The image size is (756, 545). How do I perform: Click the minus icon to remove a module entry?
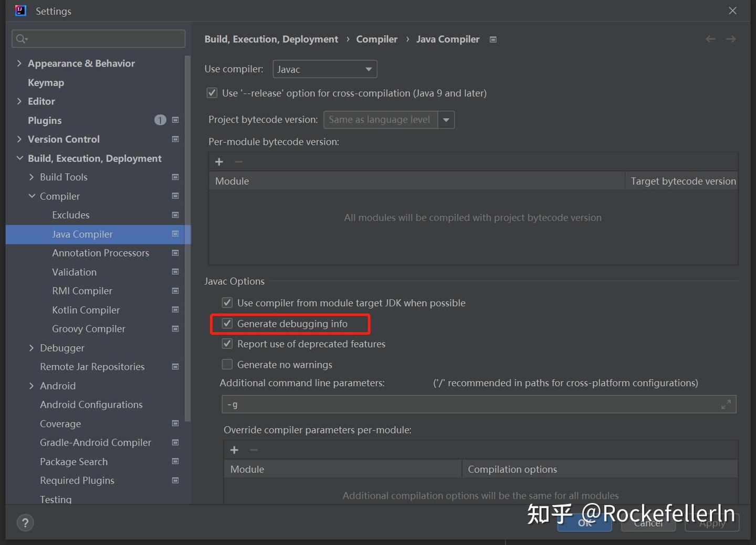[238, 162]
